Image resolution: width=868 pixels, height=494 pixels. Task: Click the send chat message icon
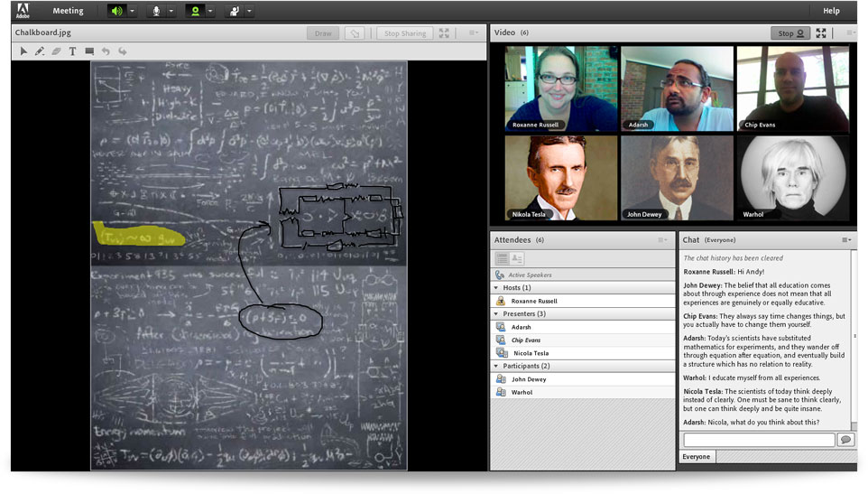click(x=845, y=440)
